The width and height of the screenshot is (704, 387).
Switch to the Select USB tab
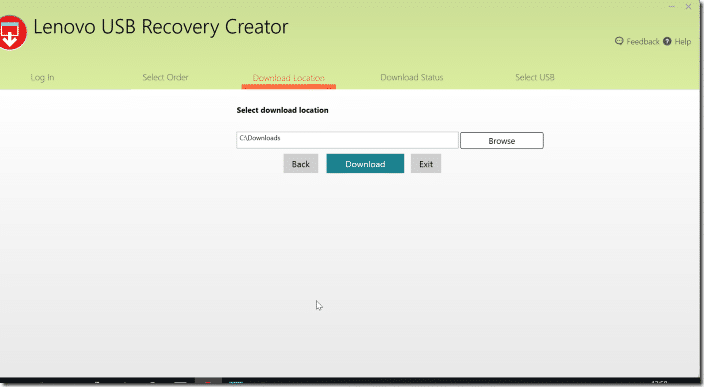click(535, 77)
